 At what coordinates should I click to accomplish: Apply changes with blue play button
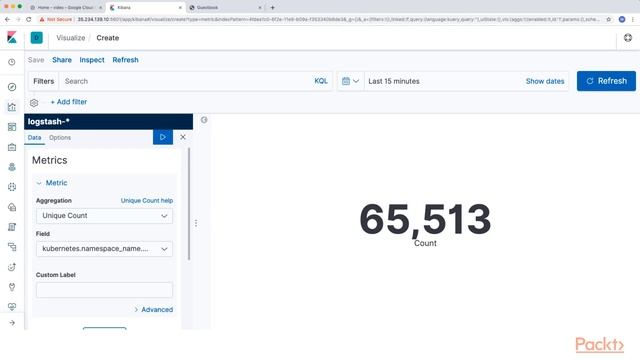click(x=163, y=137)
